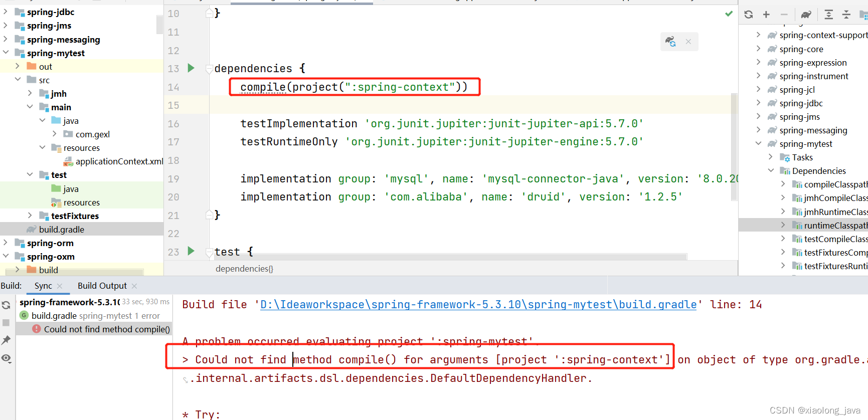Click the Gradle execute task elephant icon

pyautogui.click(x=806, y=15)
